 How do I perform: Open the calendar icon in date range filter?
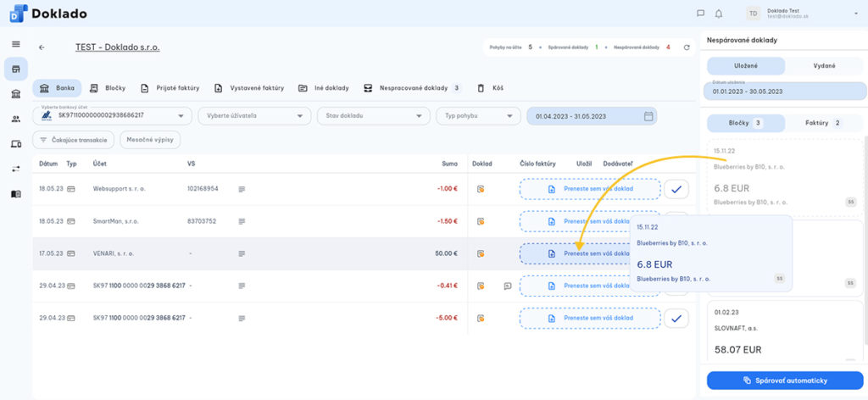point(648,116)
